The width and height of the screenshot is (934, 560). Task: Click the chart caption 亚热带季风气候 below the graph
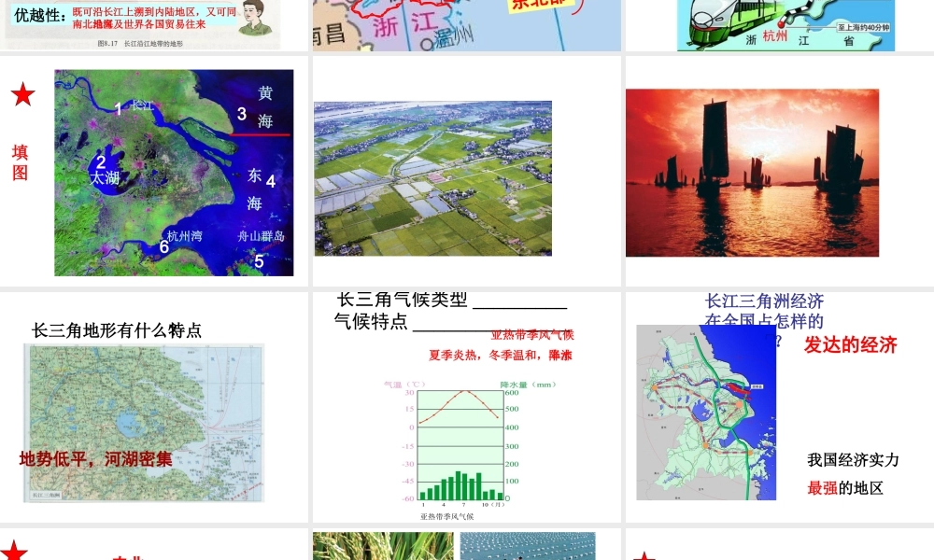[x=446, y=516]
